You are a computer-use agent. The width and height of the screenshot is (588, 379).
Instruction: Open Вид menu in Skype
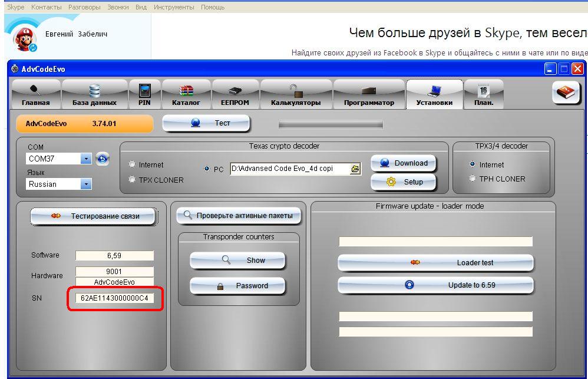(x=141, y=7)
